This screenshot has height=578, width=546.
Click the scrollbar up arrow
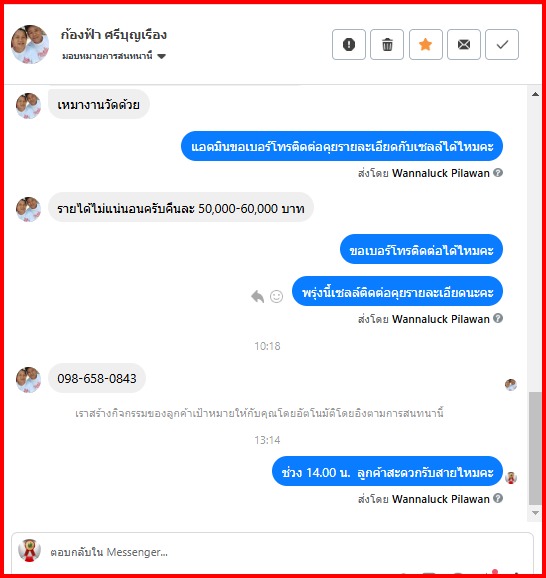(x=535, y=94)
